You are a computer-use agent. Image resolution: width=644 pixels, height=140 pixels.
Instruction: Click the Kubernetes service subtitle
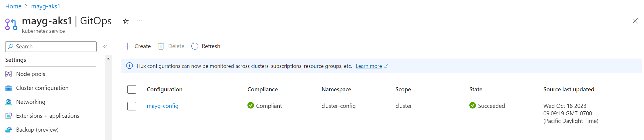[x=43, y=31]
